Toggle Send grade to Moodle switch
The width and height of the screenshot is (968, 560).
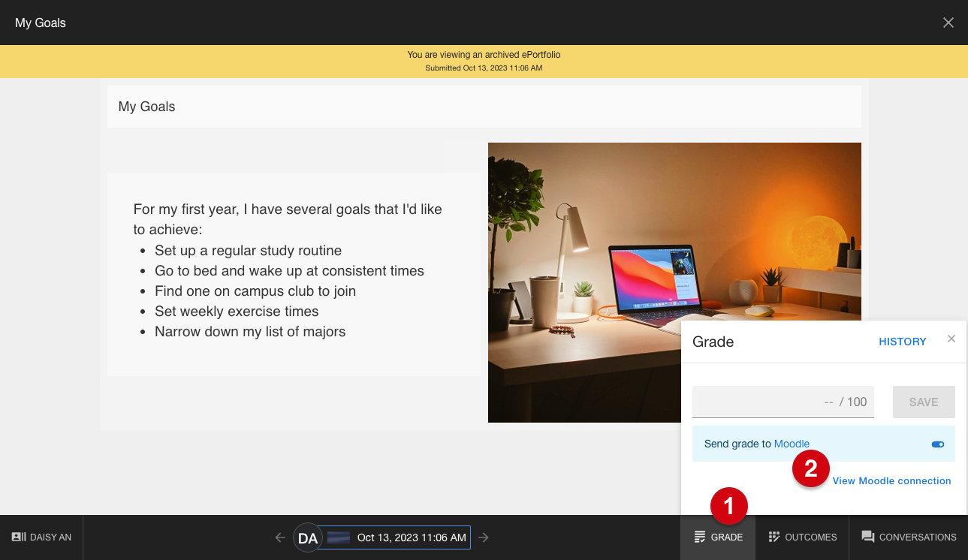(x=937, y=444)
